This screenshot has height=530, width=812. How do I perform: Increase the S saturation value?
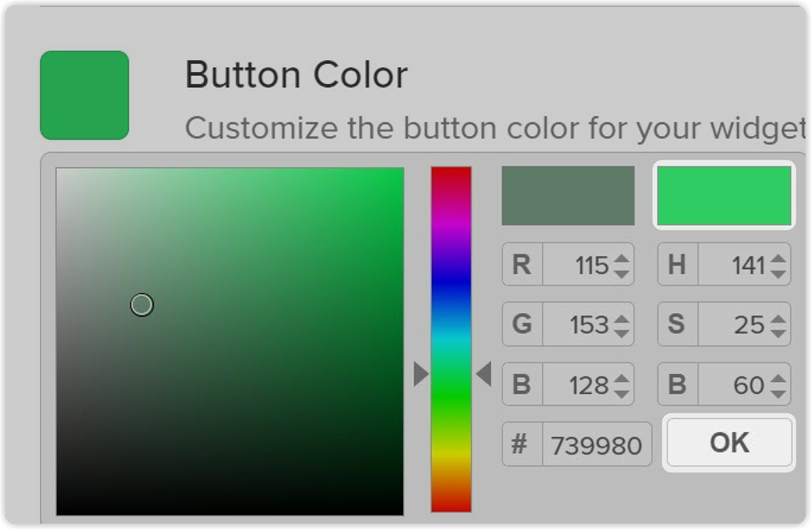778,318
